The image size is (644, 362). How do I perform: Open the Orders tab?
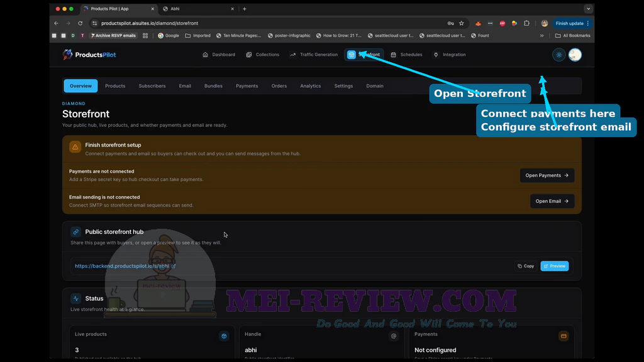279,85
